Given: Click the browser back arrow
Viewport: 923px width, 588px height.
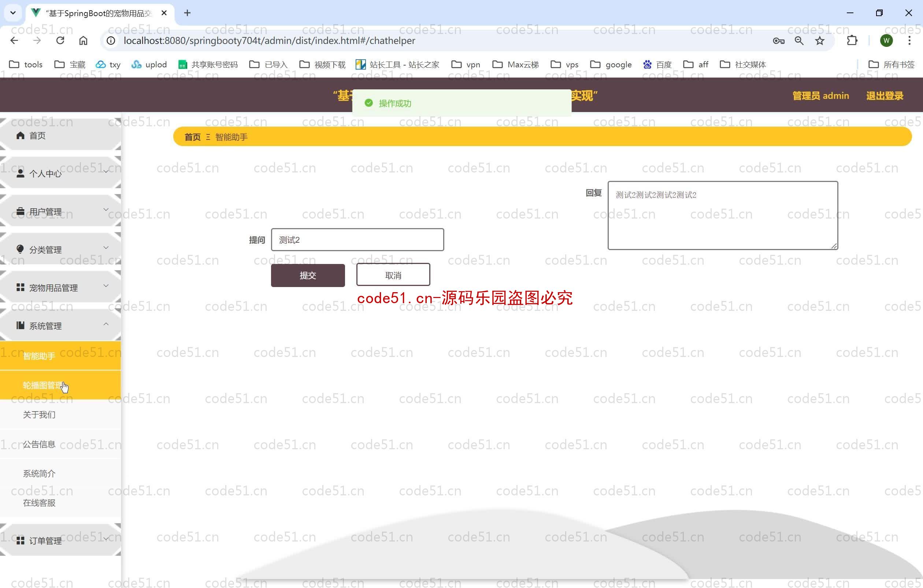Looking at the screenshot, I should point(14,41).
